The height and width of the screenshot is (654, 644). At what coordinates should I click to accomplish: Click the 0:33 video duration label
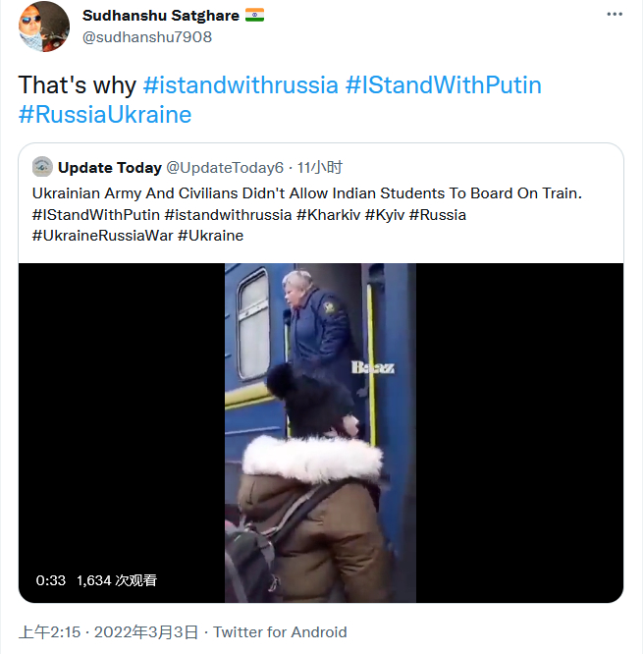click(x=51, y=580)
